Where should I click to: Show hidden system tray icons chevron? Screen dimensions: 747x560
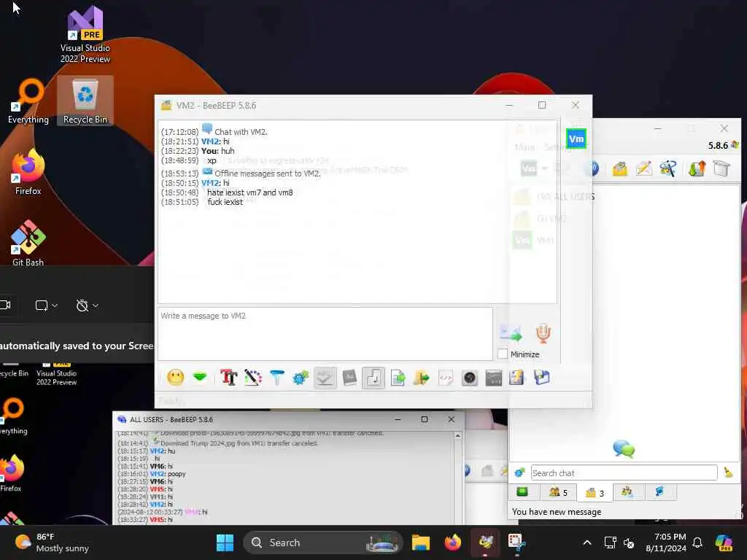[x=587, y=542]
